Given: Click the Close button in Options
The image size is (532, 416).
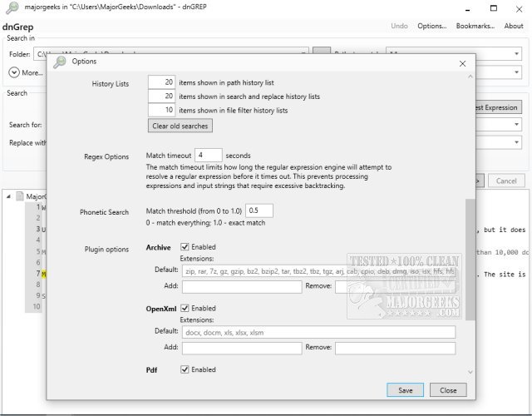Looking at the screenshot, I should pos(448,390).
